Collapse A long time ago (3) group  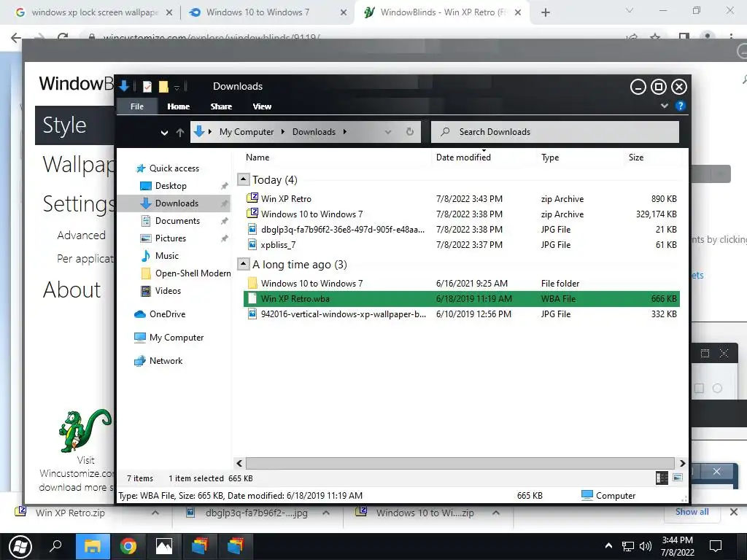click(244, 264)
